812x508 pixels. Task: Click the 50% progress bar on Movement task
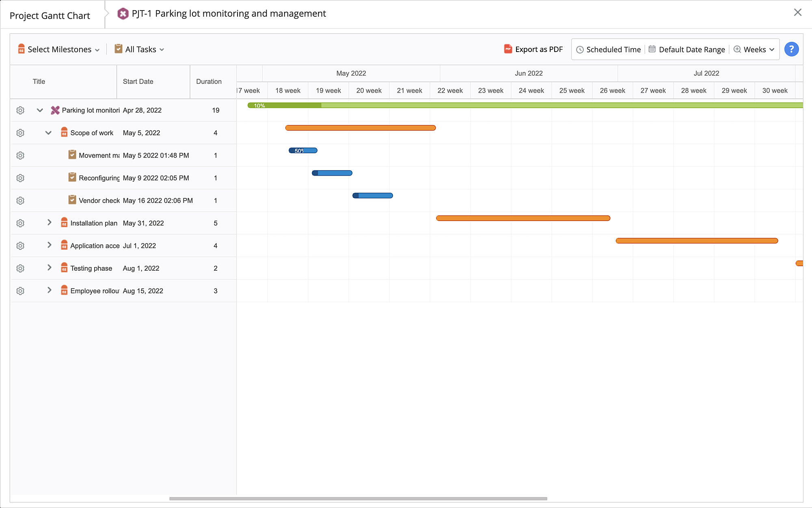tap(302, 150)
